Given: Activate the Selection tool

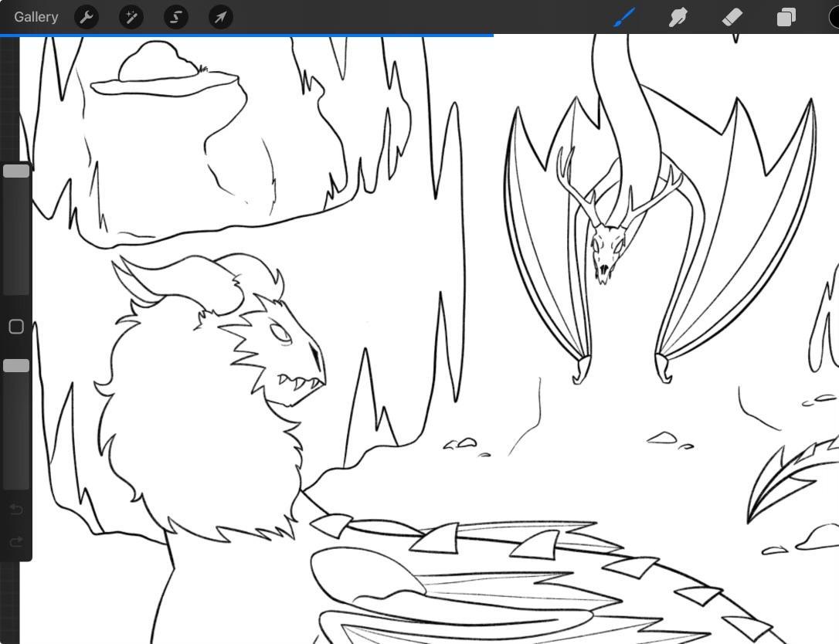Looking at the screenshot, I should click(176, 17).
